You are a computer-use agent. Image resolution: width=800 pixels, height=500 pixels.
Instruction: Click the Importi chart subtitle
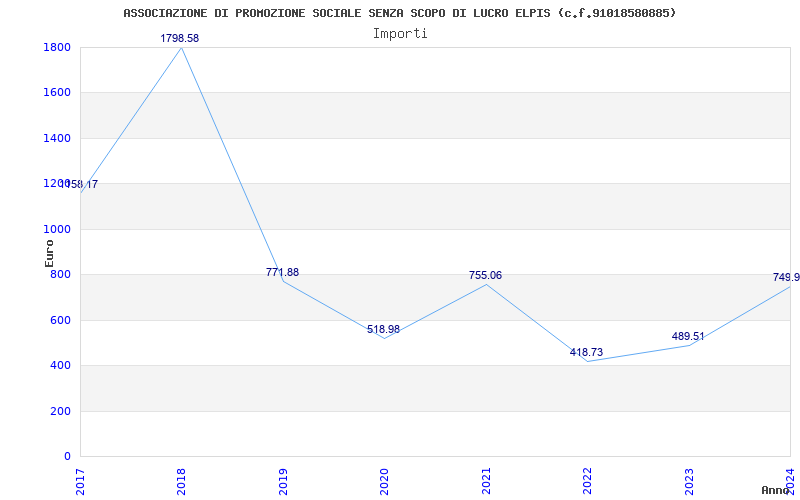pyautogui.click(x=400, y=34)
